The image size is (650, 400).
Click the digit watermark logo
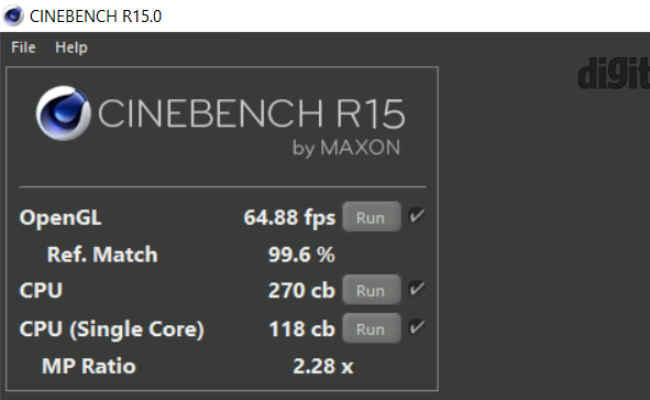(x=614, y=73)
